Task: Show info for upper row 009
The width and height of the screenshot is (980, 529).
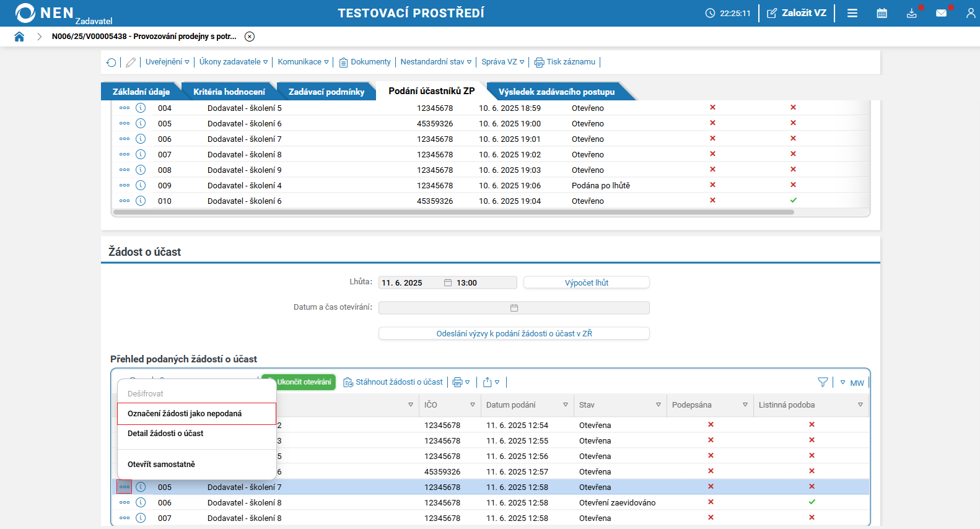Action: point(141,185)
